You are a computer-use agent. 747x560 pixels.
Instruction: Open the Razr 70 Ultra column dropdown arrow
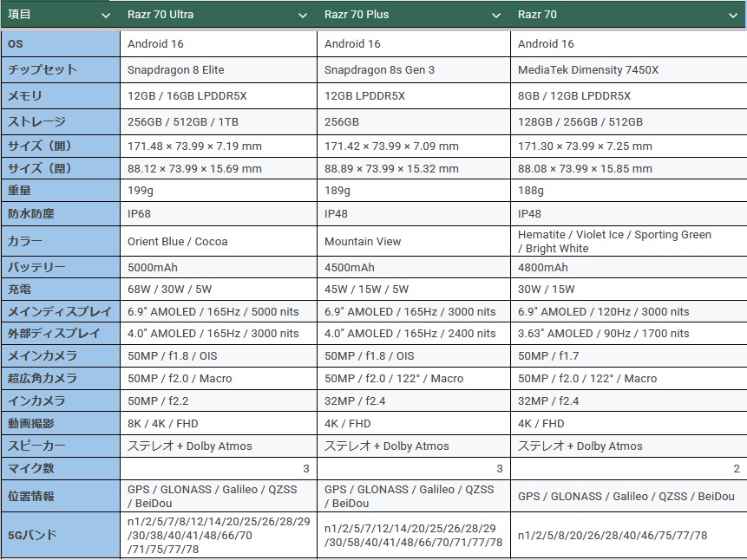[303, 16]
